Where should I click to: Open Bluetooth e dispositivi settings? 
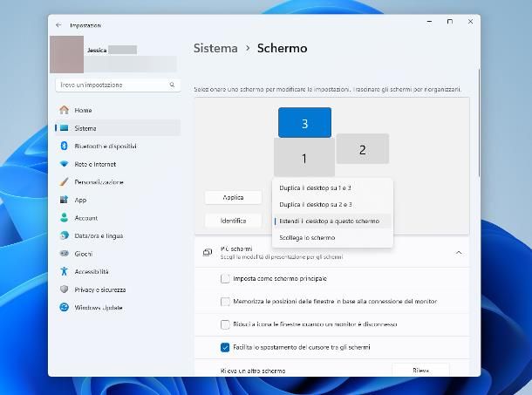tap(118, 146)
